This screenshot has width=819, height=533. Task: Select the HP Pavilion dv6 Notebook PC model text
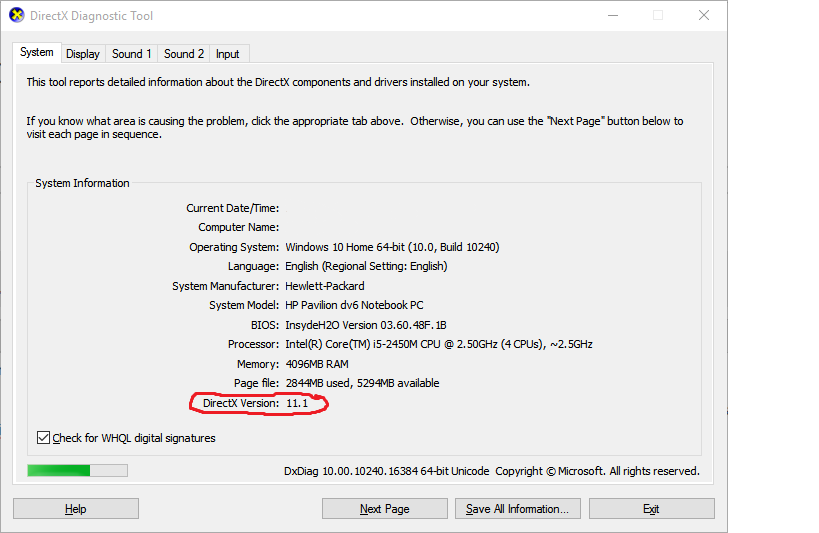(354, 305)
